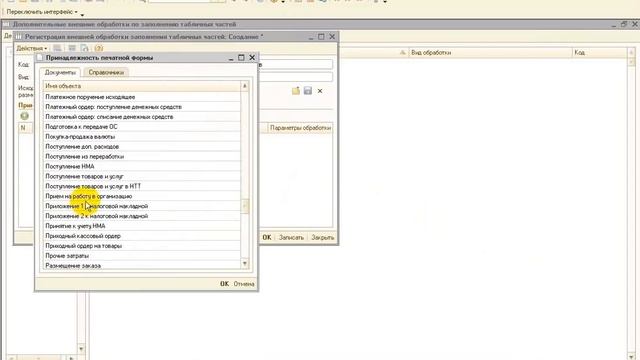Open Переключить интерфейс dropdown
This screenshot has height=360, width=640.
[42, 12]
